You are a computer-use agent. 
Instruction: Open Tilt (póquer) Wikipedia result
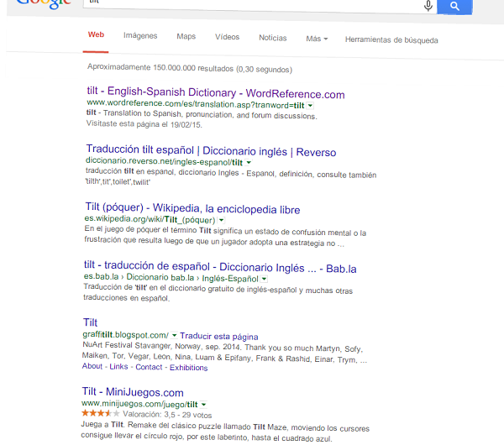click(x=192, y=208)
